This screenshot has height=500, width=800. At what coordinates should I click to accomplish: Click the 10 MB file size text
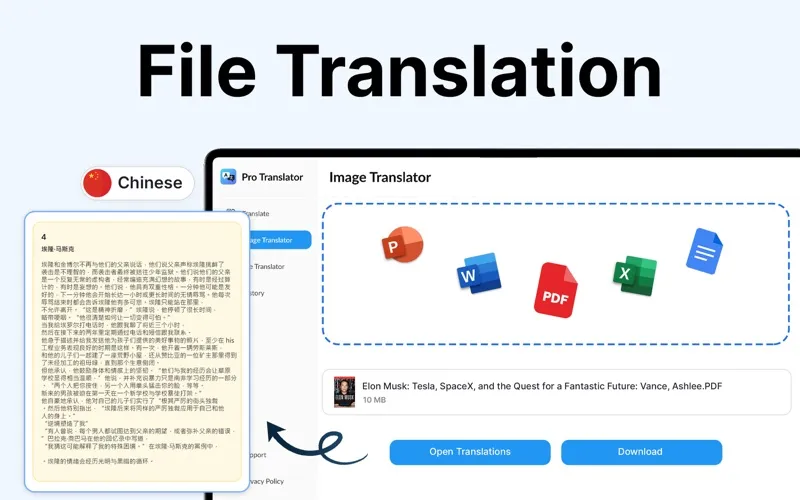(x=374, y=400)
